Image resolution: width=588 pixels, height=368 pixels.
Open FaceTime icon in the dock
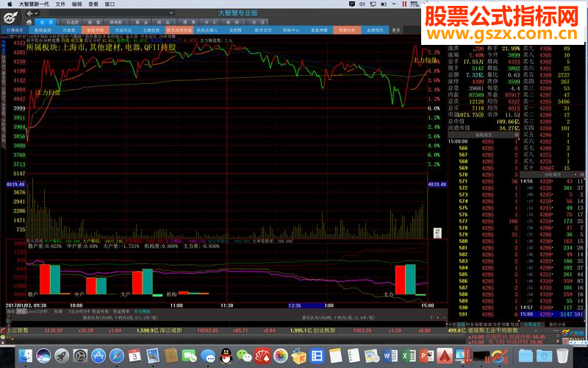[x=190, y=355]
